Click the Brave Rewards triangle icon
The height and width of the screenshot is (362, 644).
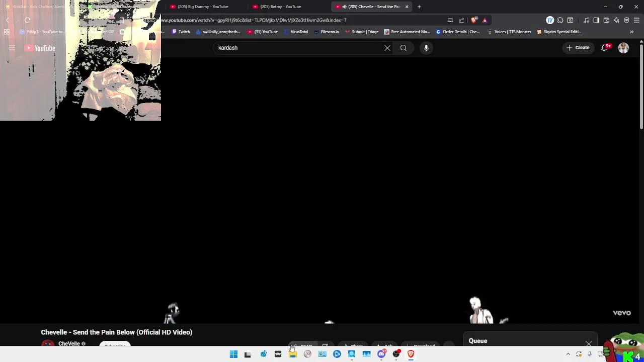click(485, 20)
